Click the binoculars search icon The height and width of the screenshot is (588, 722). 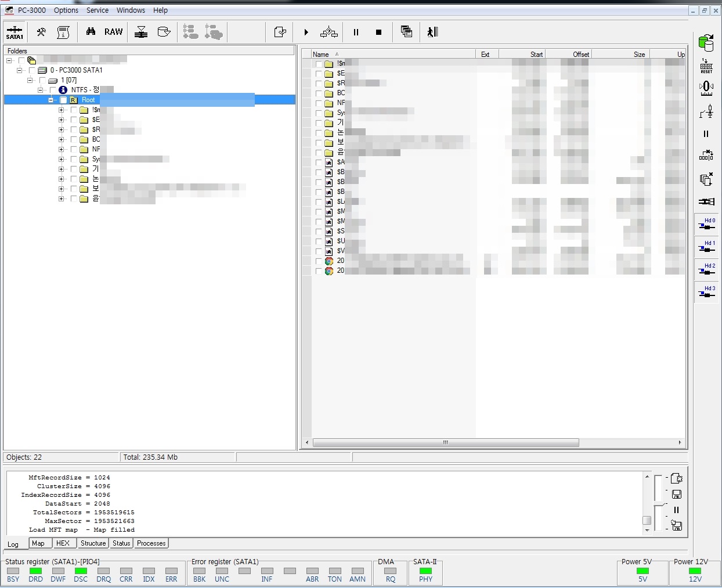coord(91,31)
